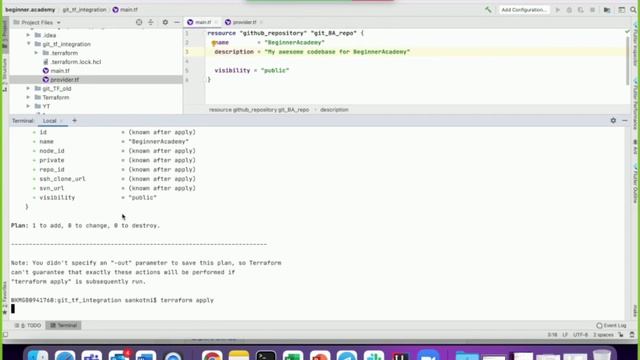This screenshot has width=640, height=360.
Task: Close the Local terminal tab
Action: (61, 121)
